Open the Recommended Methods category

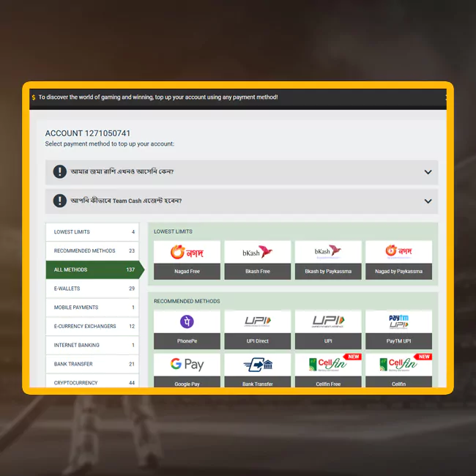[92, 250]
